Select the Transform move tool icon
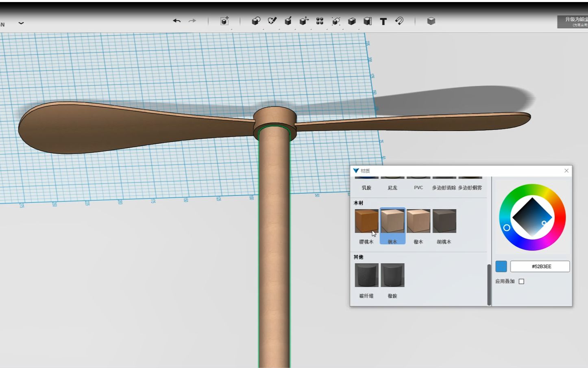588x368 pixels. (x=224, y=21)
